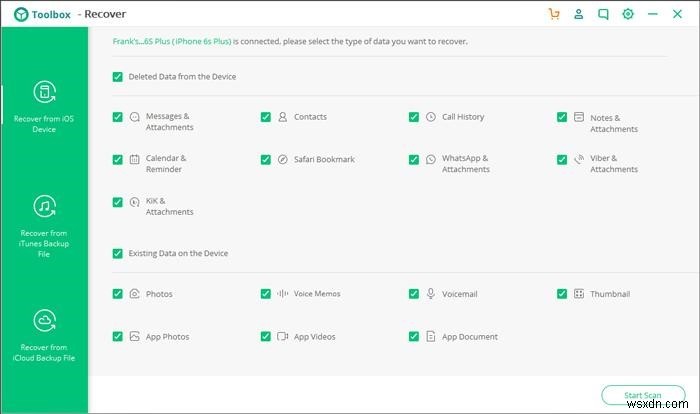Disable the Voice Memos checkbox
This screenshot has width=700, height=414.
click(x=266, y=294)
